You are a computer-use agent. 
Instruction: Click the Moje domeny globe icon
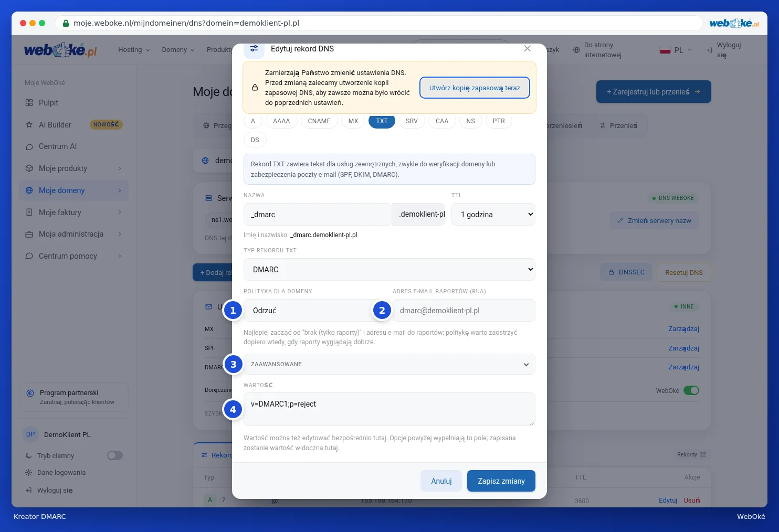[29, 190]
